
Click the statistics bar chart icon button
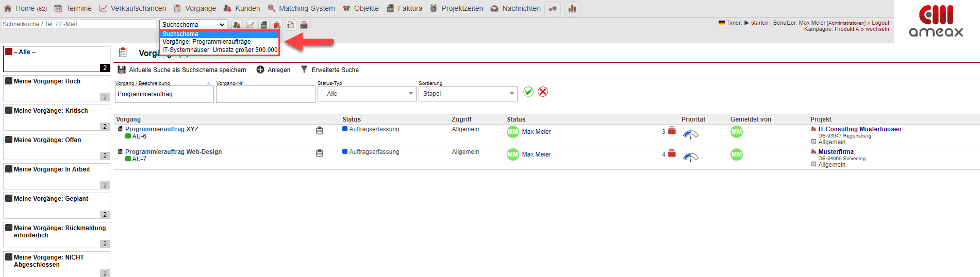click(x=572, y=9)
